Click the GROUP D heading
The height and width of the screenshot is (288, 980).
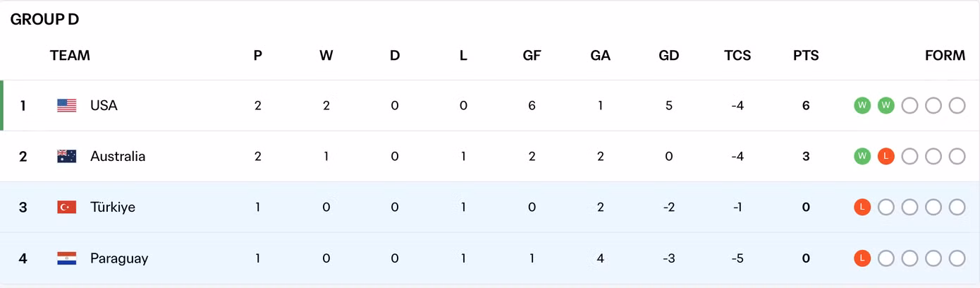[44, 20]
